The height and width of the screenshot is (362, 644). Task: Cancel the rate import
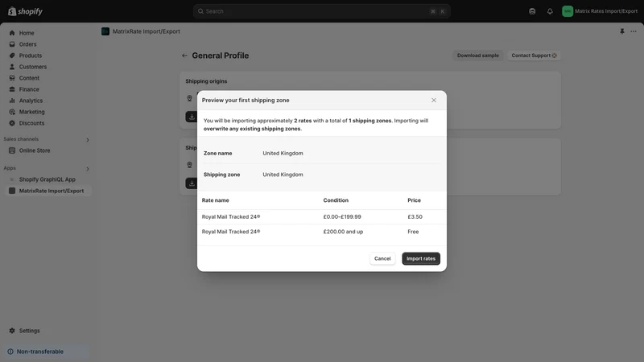tap(382, 258)
